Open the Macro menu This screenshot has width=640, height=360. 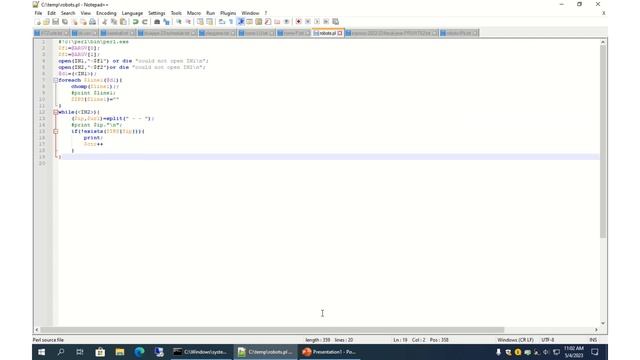194,13
